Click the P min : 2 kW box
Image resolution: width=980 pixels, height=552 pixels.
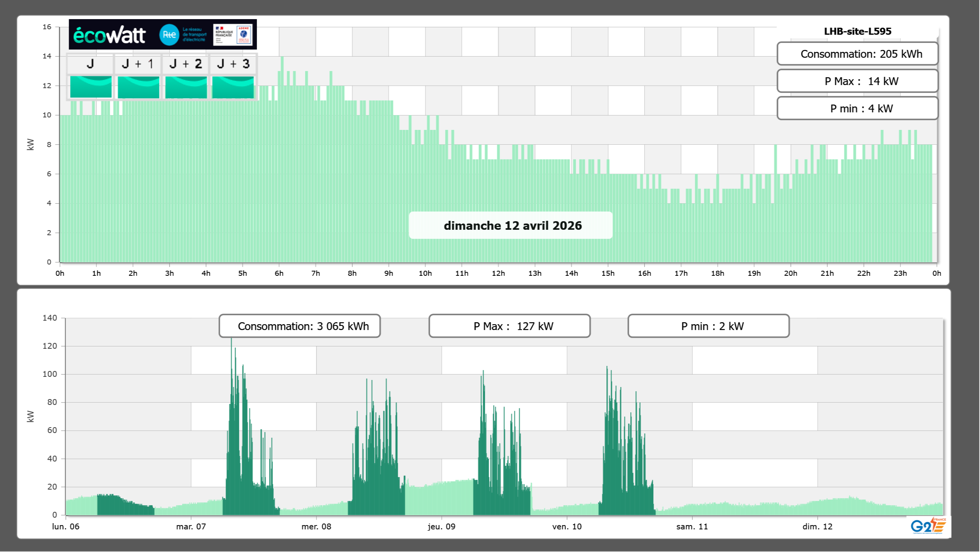tap(708, 326)
